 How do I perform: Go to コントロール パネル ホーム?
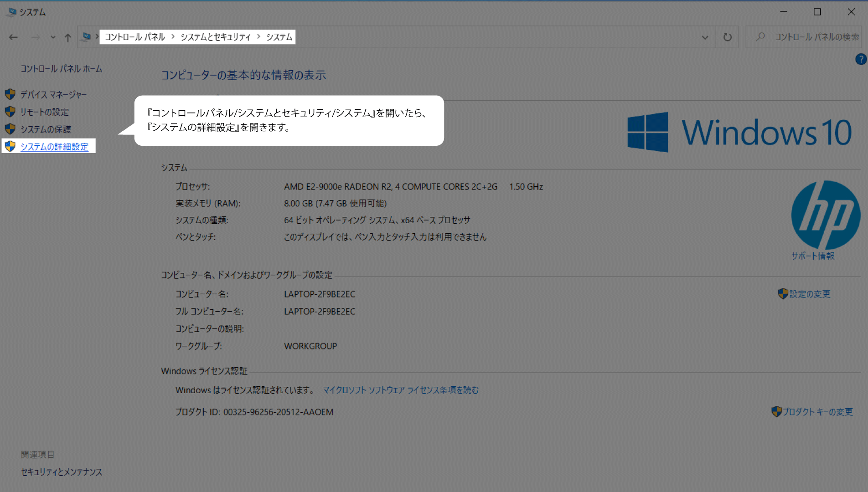tap(61, 69)
